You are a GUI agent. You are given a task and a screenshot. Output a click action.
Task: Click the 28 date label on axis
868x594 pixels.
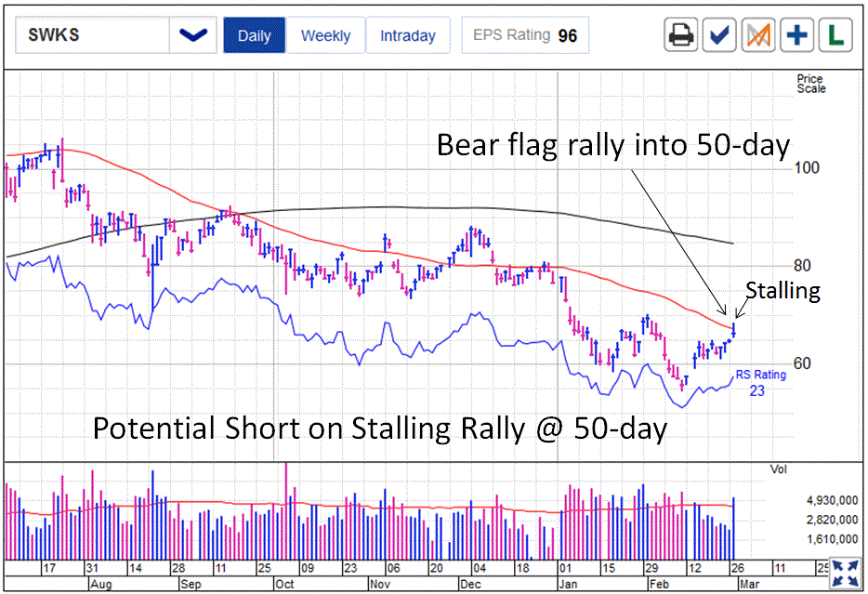pos(178,568)
